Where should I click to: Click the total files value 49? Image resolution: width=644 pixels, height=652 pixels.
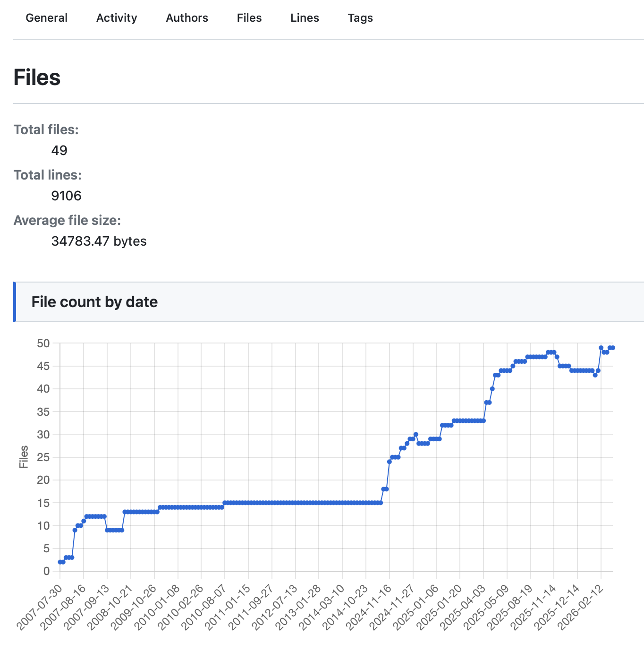(x=59, y=150)
